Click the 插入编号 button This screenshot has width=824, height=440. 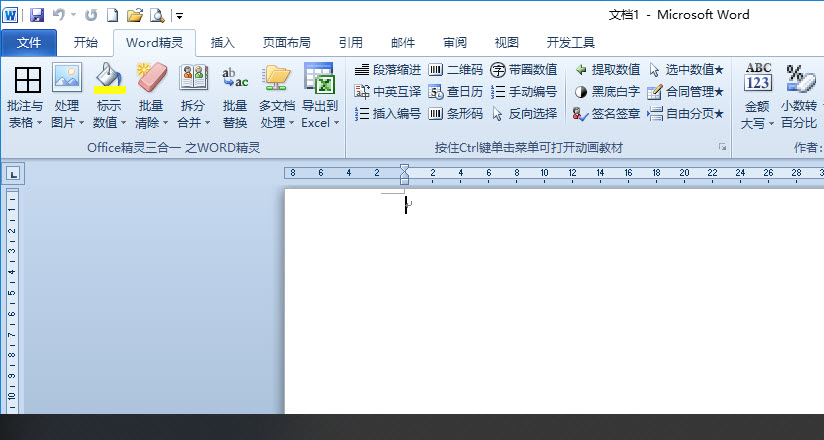(388, 114)
